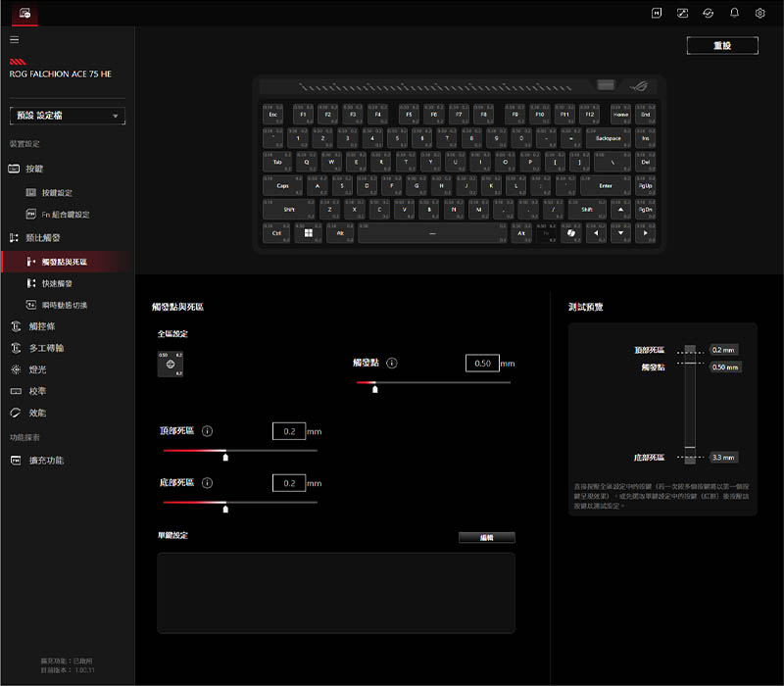Collapse the 按鍵 section in sidebar
This screenshot has width=784, height=686.
coord(34,169)
